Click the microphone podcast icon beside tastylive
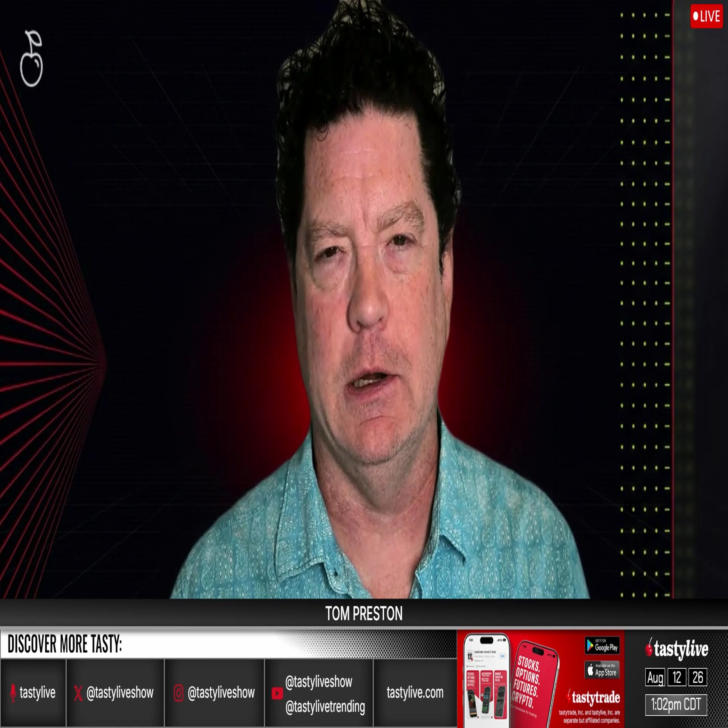728x728 pixels. click(13, 693)
